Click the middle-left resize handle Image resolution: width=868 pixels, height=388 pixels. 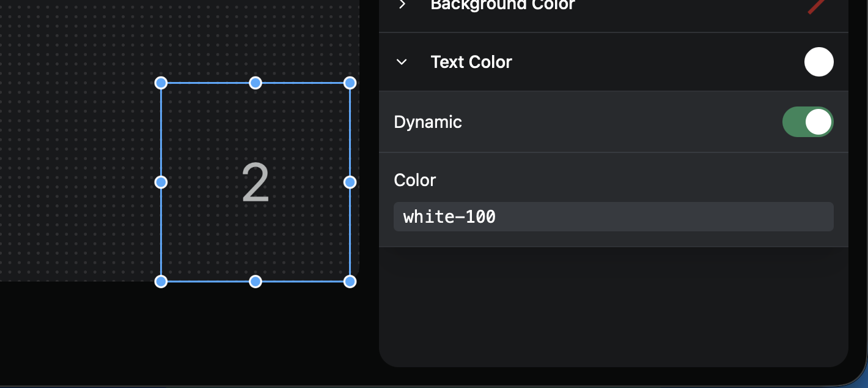(x=161, y=182)
